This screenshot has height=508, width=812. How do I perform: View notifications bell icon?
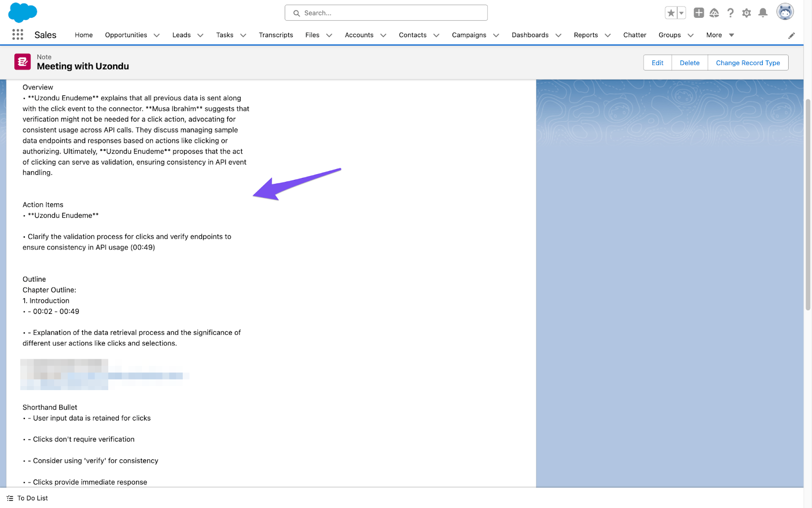pos(763,13)
